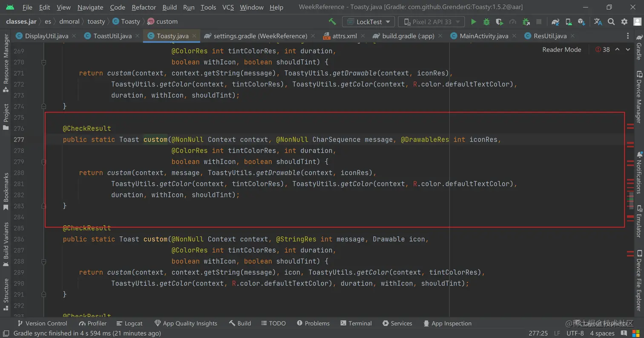Click the 38 errors indicator
The image size is (644, 338).
point(603,49)
